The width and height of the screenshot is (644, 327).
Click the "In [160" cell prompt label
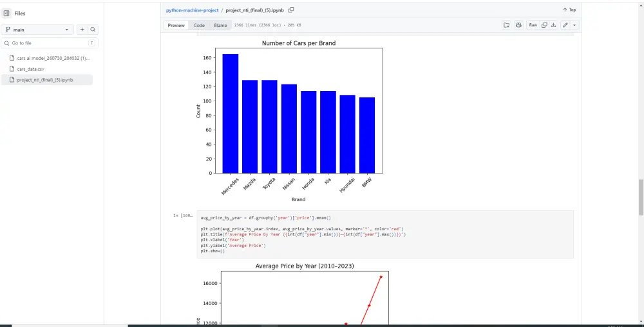coord(183,215)
